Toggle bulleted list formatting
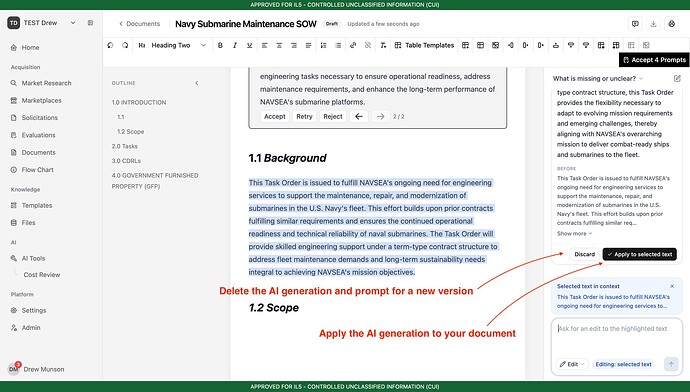This screenshot has width=690, height=392. point(338,45)
